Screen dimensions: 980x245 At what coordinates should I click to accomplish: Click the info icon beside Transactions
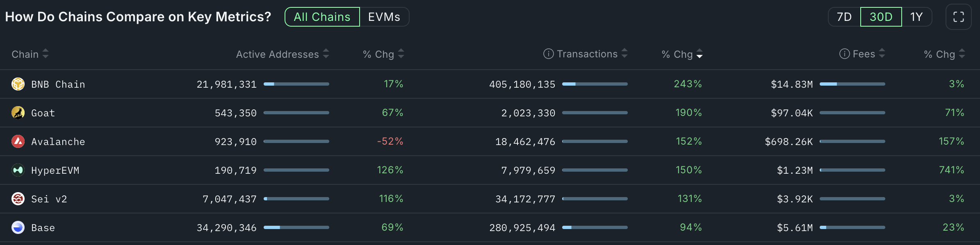click(x=548, y=54)
